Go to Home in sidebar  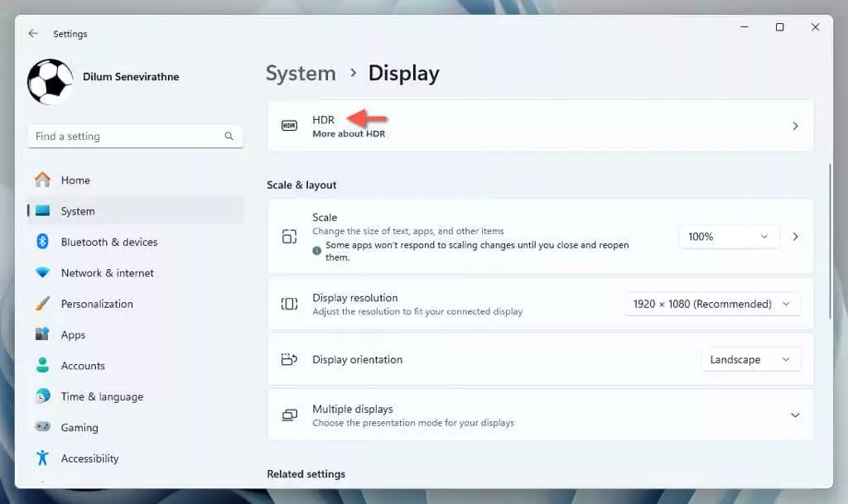pos(135,180)
